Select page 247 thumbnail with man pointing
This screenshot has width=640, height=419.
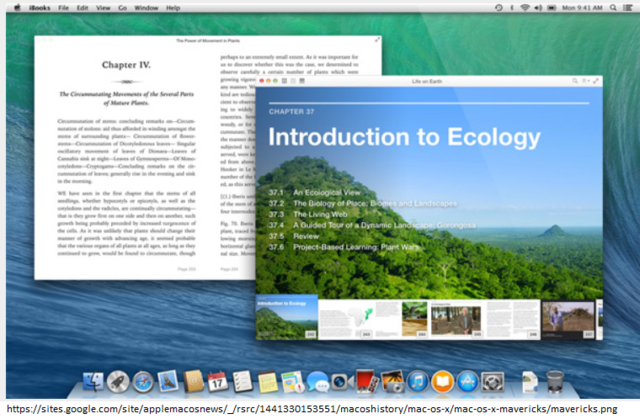568,320
